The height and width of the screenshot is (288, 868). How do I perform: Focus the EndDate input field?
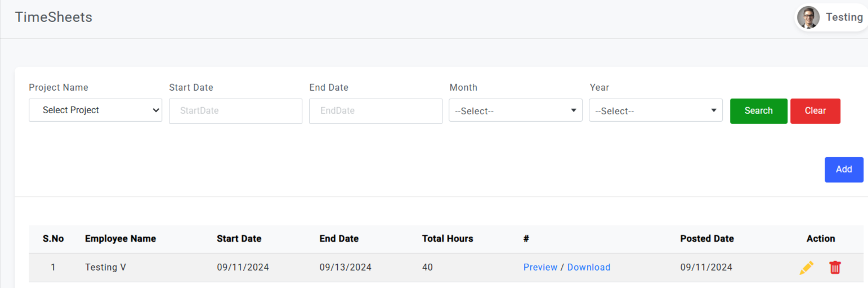pos(375,111)
